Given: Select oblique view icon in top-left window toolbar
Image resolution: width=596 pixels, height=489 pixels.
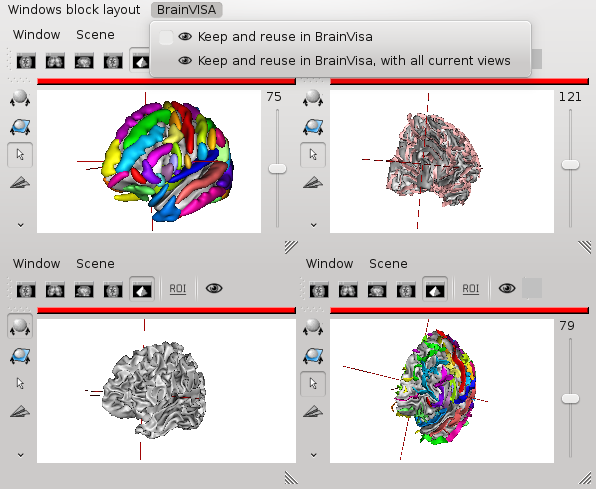Looking at the screenshot, I should point(113,61).
